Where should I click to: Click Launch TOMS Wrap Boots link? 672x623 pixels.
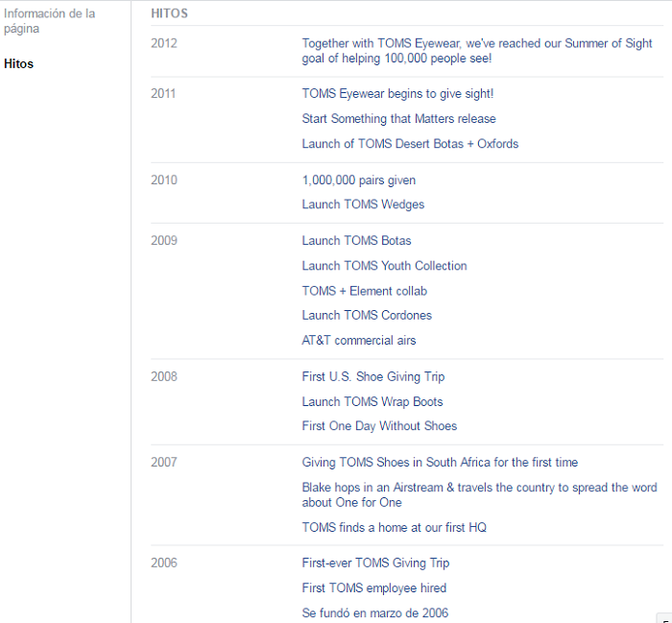click(x=372, y=402)
